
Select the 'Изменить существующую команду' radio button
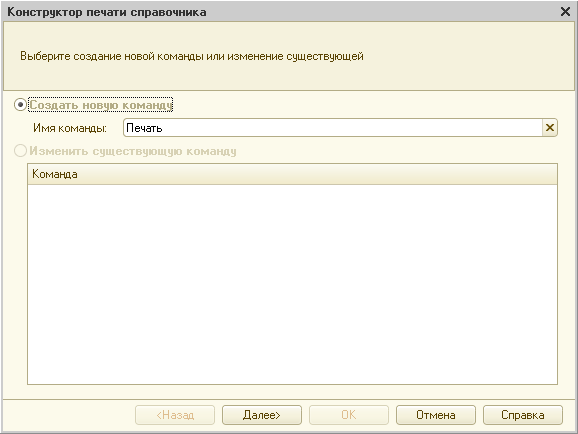pos(20,151)
